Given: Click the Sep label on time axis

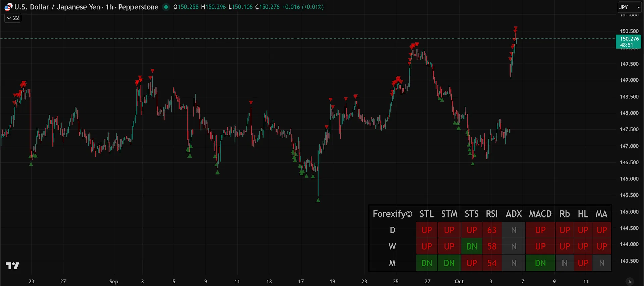Looking at the screenshot, I should click(x=114, y=281).
